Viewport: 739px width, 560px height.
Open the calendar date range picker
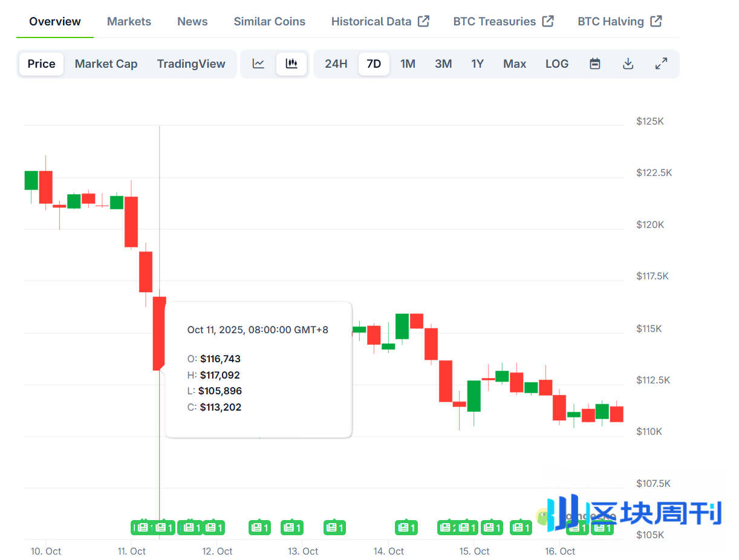tap(595, 64)
